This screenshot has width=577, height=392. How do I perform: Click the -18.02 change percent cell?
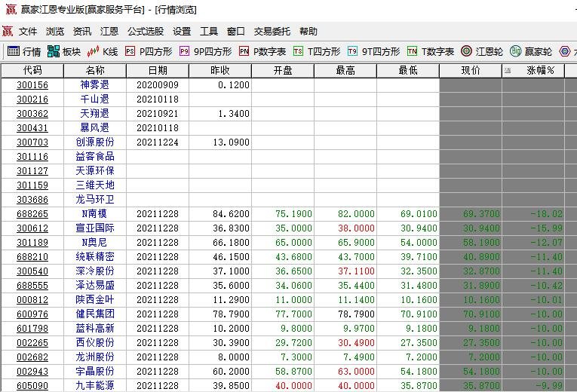coord(547,214)
